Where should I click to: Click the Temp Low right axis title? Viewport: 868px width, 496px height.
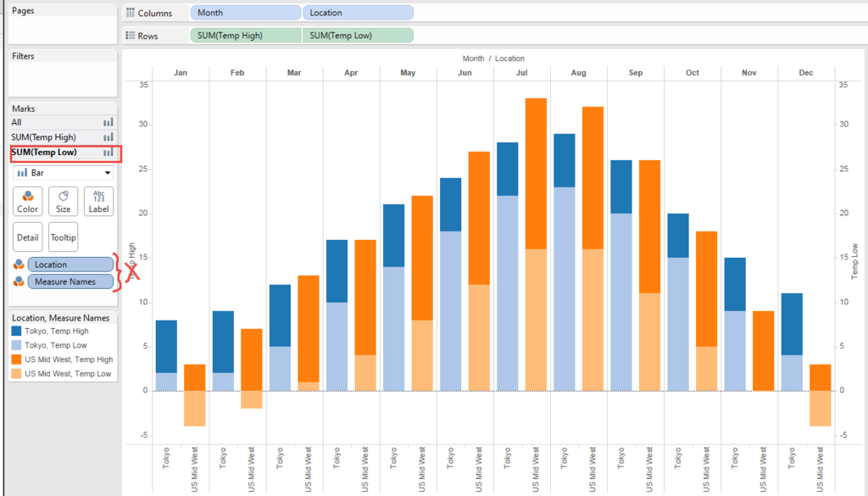(x=854, y=261)
